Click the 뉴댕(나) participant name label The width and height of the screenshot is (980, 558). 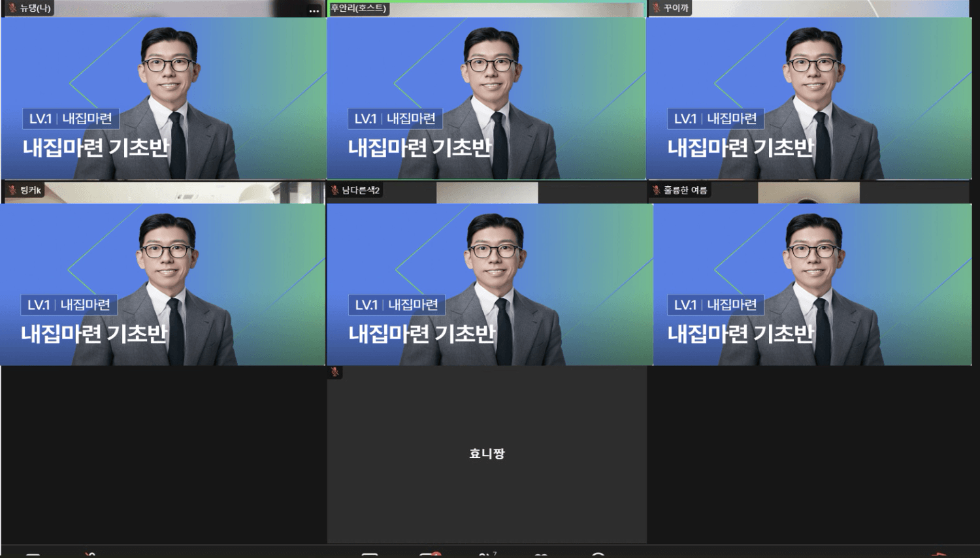35,8
